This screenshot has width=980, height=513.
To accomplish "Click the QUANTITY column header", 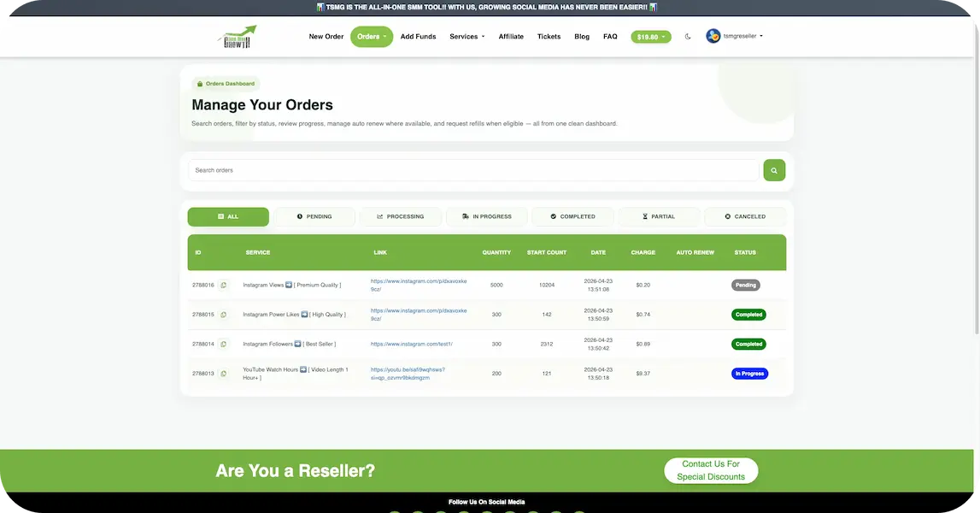I will point(496,253).
